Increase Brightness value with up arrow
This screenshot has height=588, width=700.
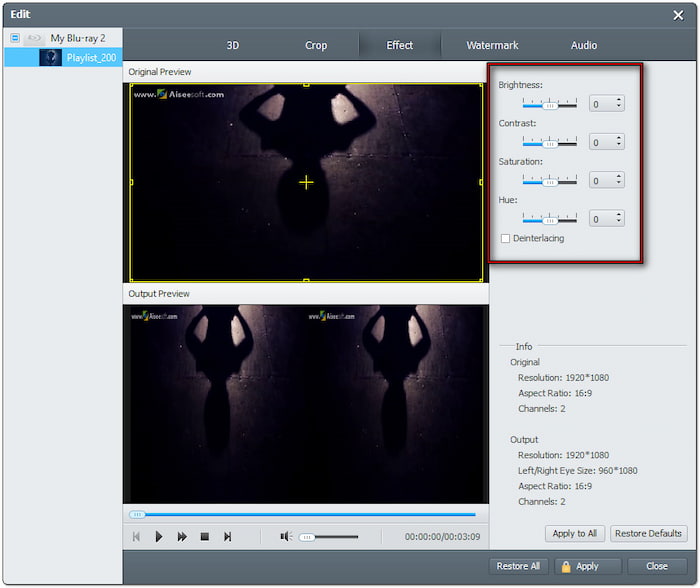click(x=619, y=100)
